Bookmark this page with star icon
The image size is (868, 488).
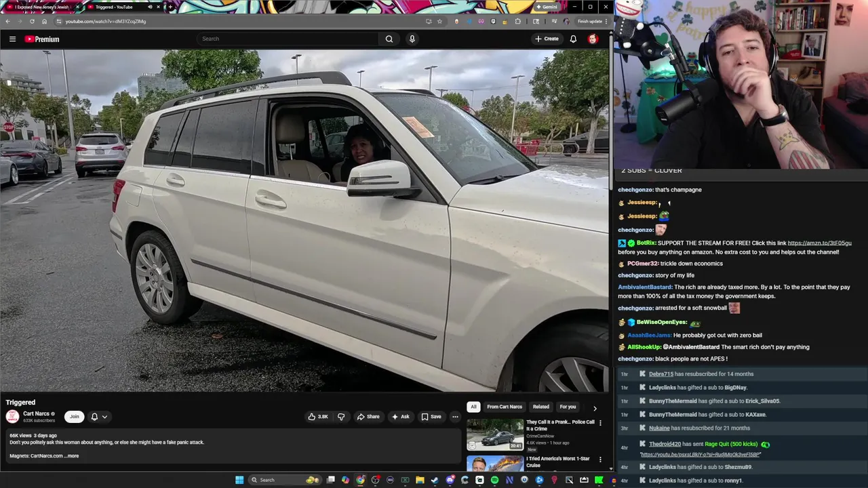point(439,21)
